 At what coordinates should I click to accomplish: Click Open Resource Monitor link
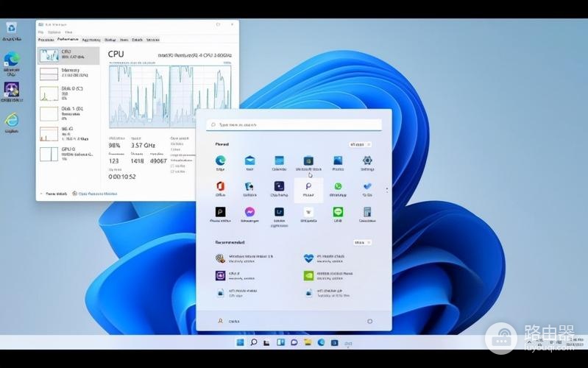point(95,194)
